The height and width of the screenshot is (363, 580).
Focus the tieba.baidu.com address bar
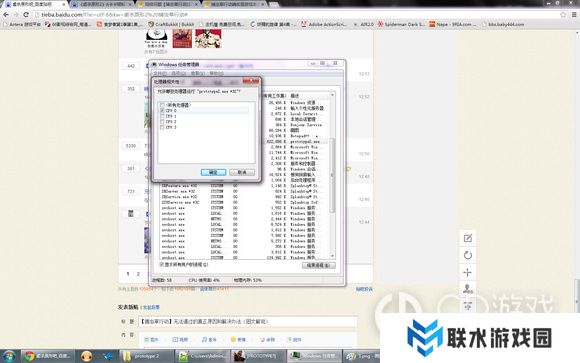click(x=296, y=15)
